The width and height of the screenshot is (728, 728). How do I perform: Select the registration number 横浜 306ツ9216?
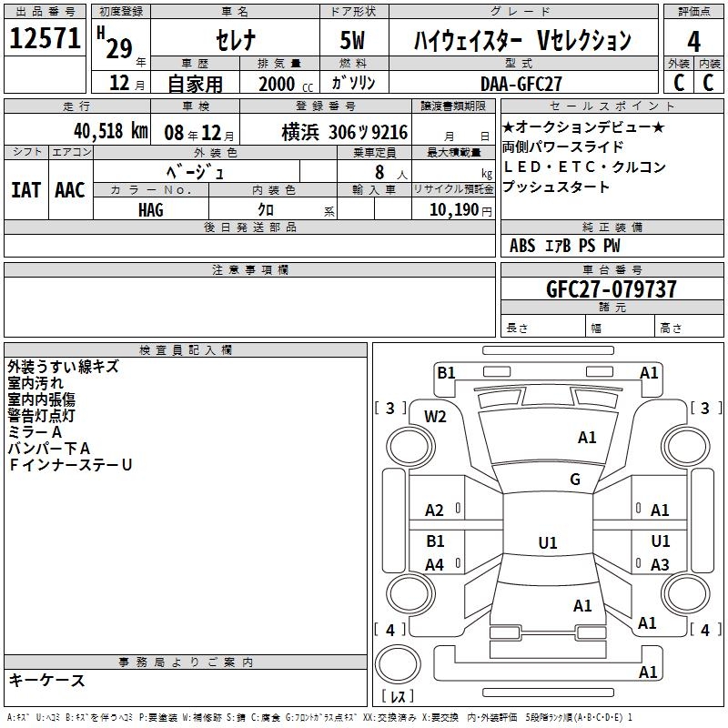tap(345, 133)
